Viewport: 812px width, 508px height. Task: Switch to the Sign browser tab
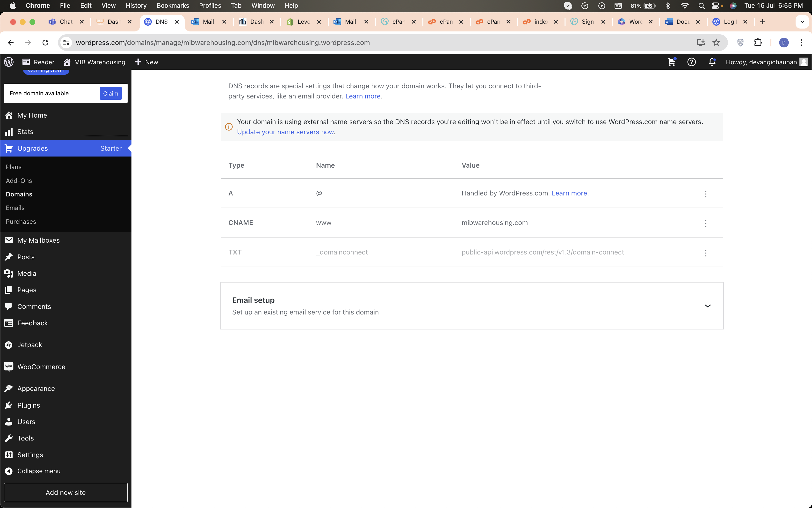[x=588, y=22]
